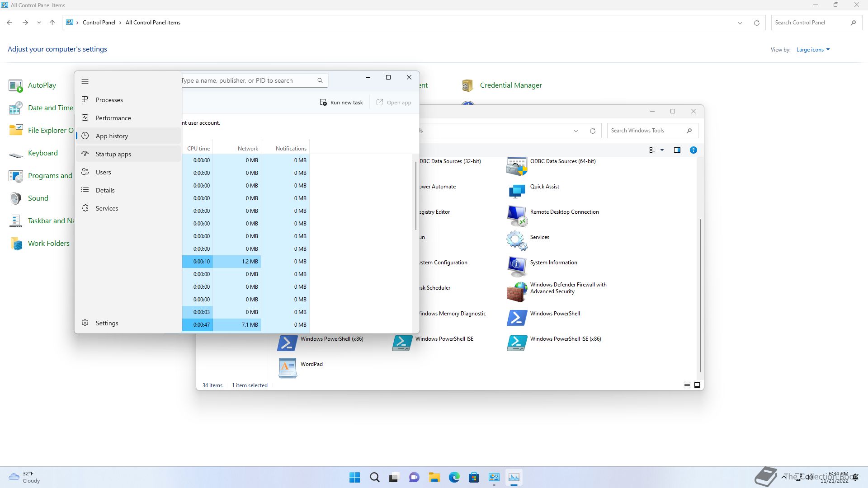Select ODBC Data Sources (64-bit)

tap(551, 166)
